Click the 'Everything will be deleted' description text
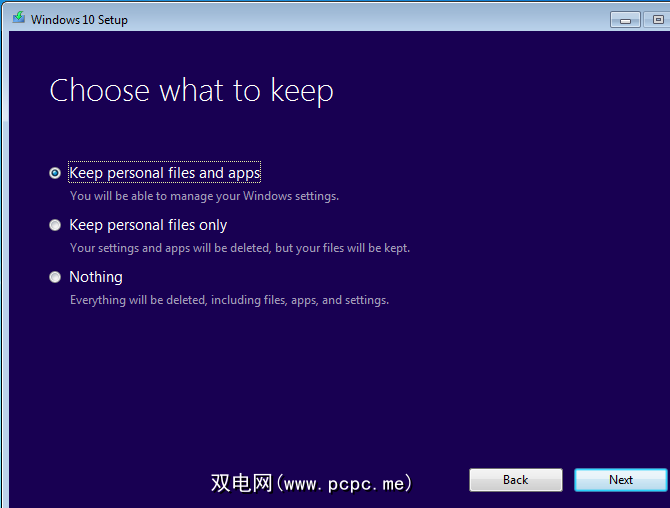Viewport: 670px width, 508px height. 229,300
